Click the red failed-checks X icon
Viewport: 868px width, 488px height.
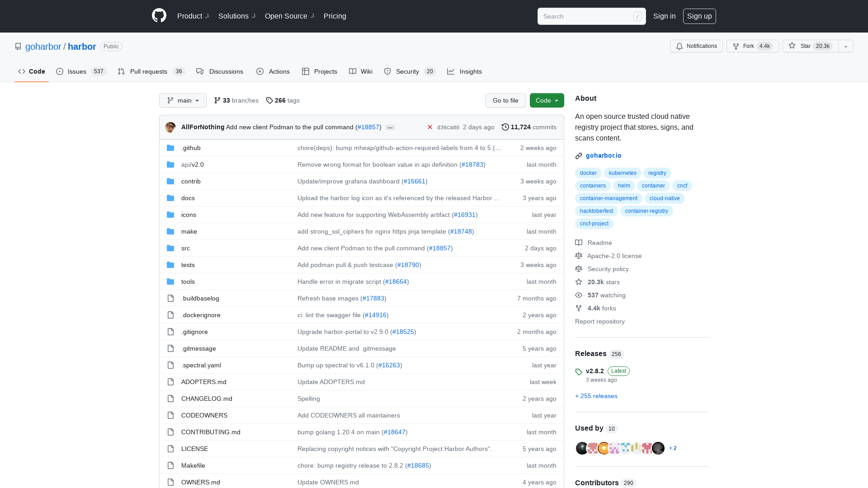click(x=430, y=127)
